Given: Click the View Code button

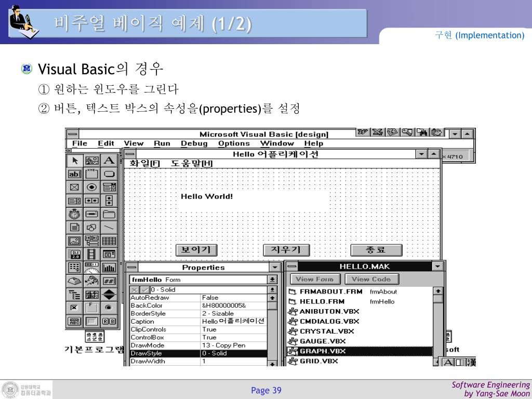Looking at the screenshot, I should coord(372,279).
